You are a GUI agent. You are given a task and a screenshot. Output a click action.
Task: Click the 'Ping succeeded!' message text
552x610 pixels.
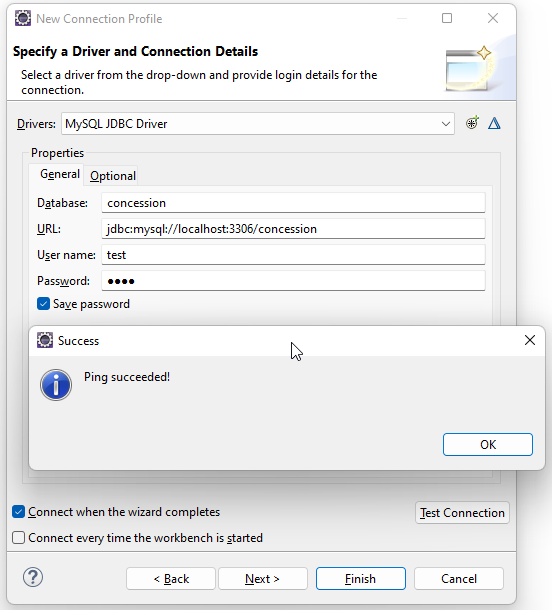(127, 377)
